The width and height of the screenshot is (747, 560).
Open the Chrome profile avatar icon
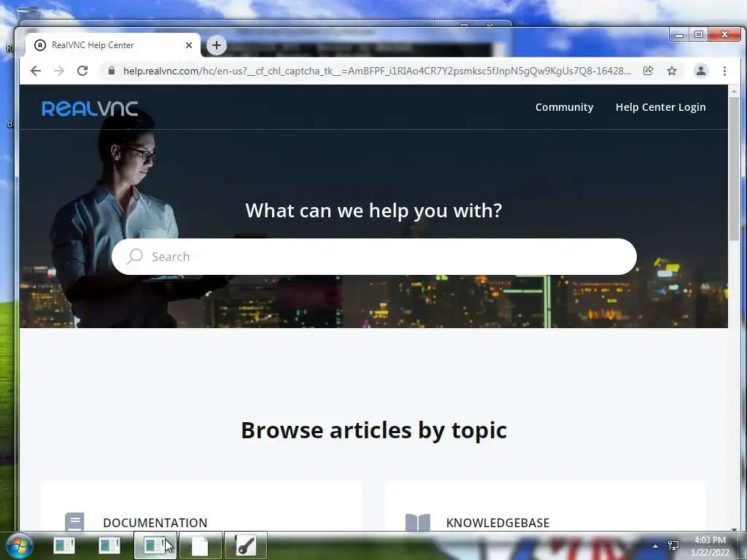(701, 71)
